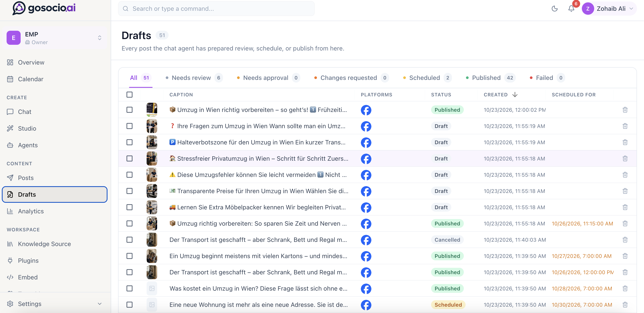Viewport: 644px width, 313px height.
Task: Click trash icon on Cancelled post row
Action: [x=625, y=240]
